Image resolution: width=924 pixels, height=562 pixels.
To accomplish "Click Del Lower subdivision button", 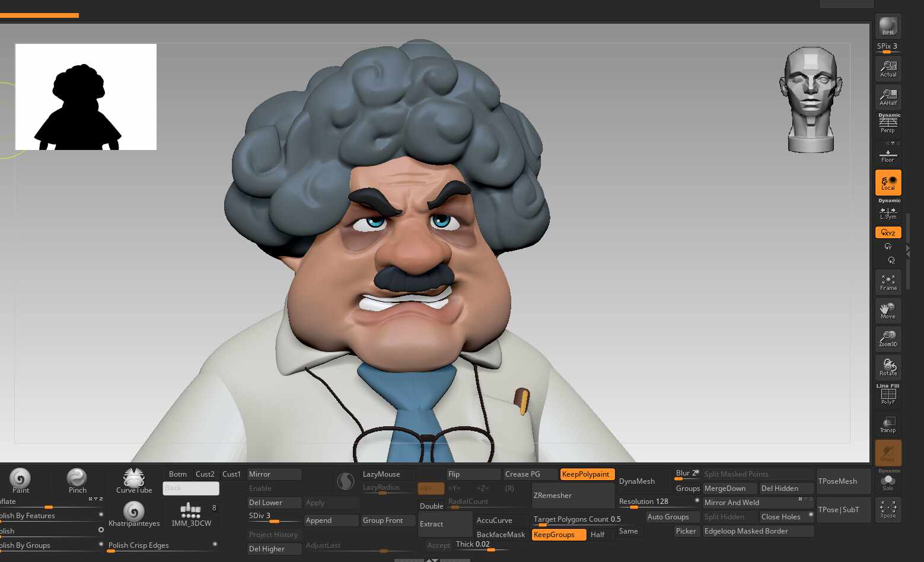I will [275, 503].
